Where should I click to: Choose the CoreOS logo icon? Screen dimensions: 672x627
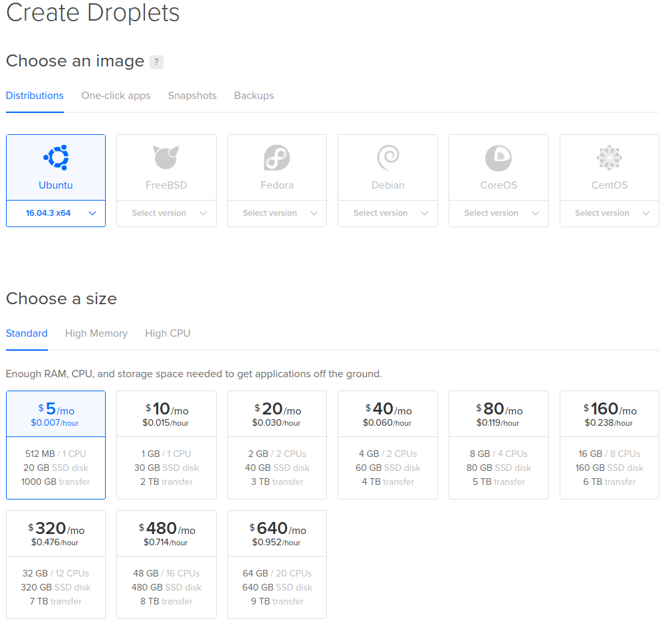[x=499, y=157]
